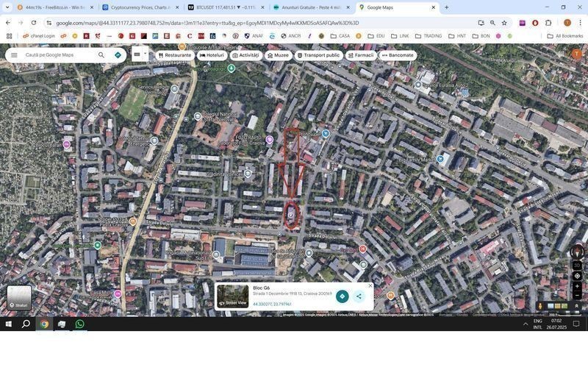Open the All Bookmarks folder
Screen dimensions: 588x370
point(564,36)
